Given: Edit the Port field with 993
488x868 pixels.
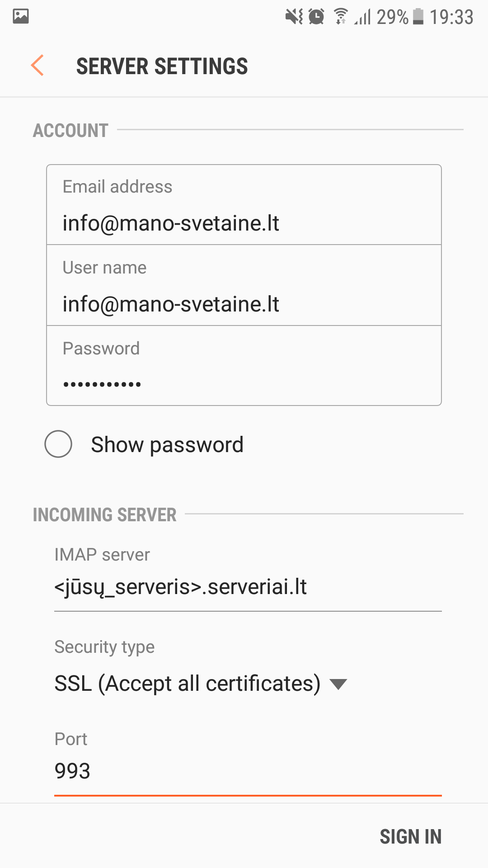Looking at the screenshot, I should tap(247, 771).
